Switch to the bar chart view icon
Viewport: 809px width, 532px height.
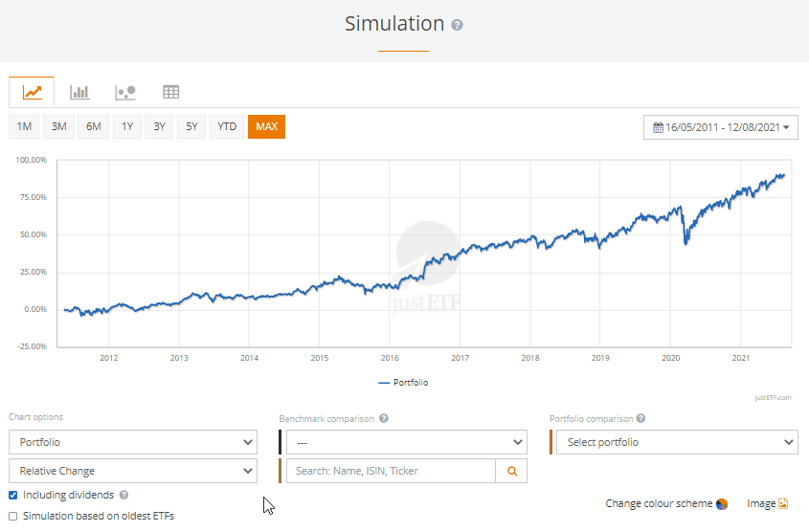click(79, 93)
